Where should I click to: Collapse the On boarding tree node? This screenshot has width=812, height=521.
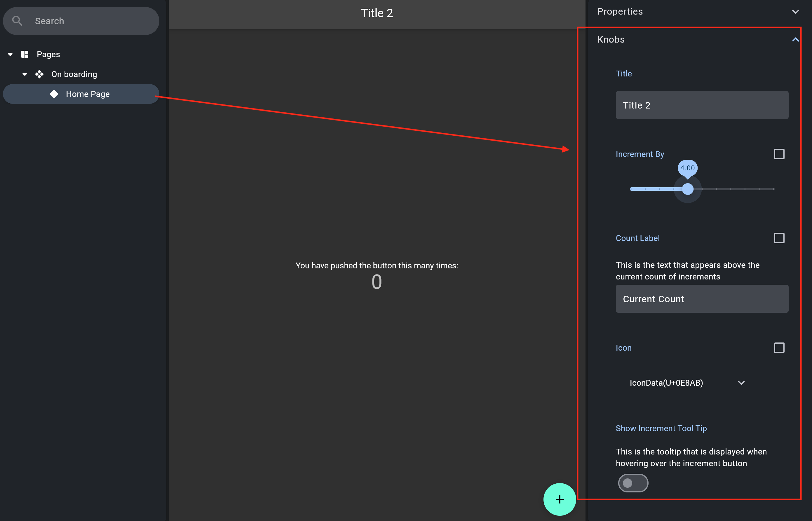(x=25, y=74)
